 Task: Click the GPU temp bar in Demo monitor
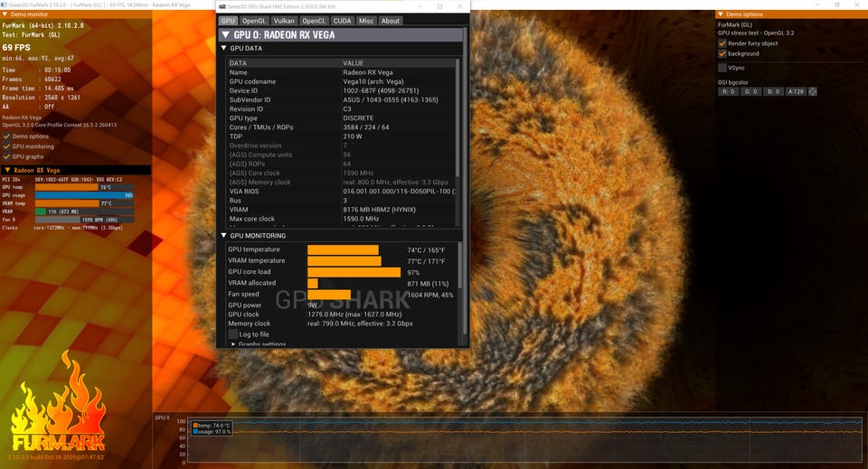click(84, 187)
